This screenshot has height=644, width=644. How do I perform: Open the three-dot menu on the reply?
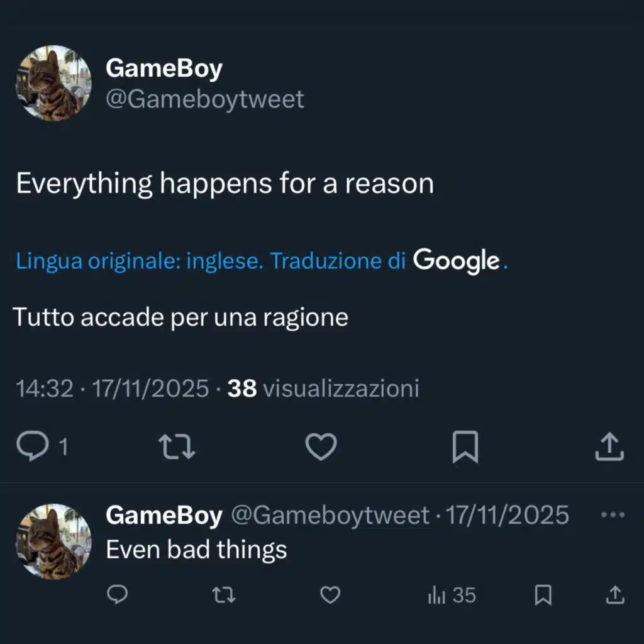click(613, 514)
